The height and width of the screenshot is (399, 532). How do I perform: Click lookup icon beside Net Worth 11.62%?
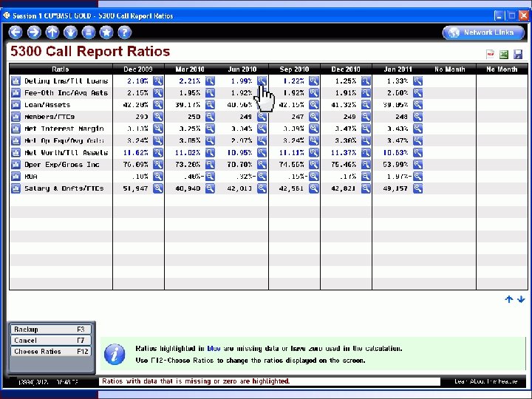tap(158, 153)
